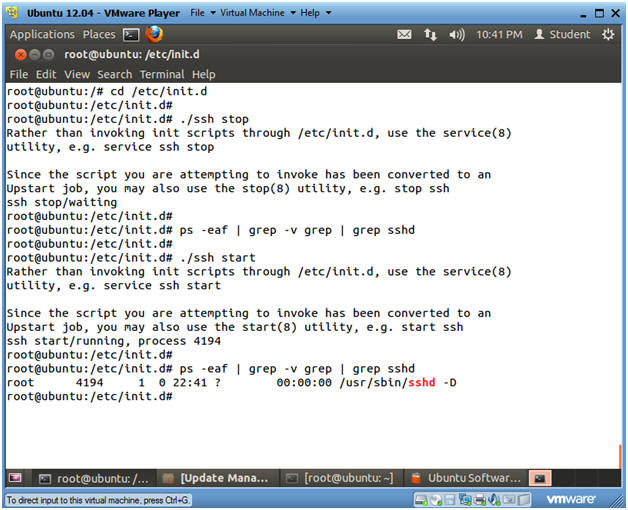Click the VMware network adapter device icon

pyautogui.click(x=465, y=500)
